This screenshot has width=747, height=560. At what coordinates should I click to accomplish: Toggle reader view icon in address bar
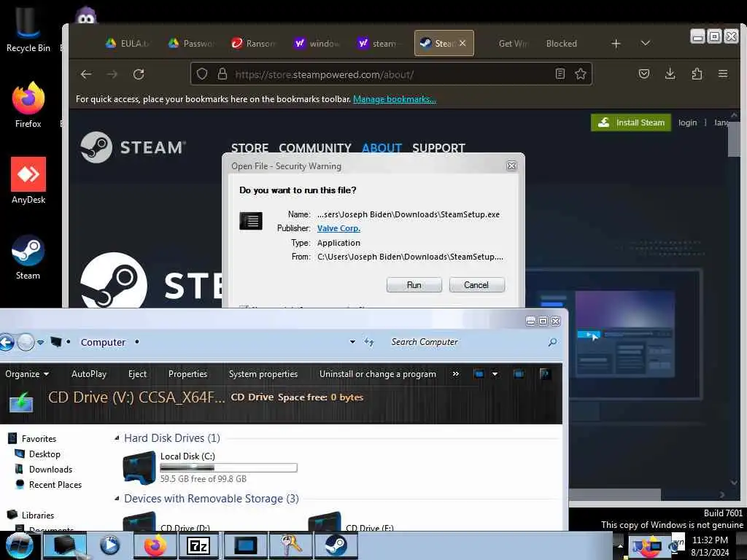pyautogui.click(x=560, y=74)
